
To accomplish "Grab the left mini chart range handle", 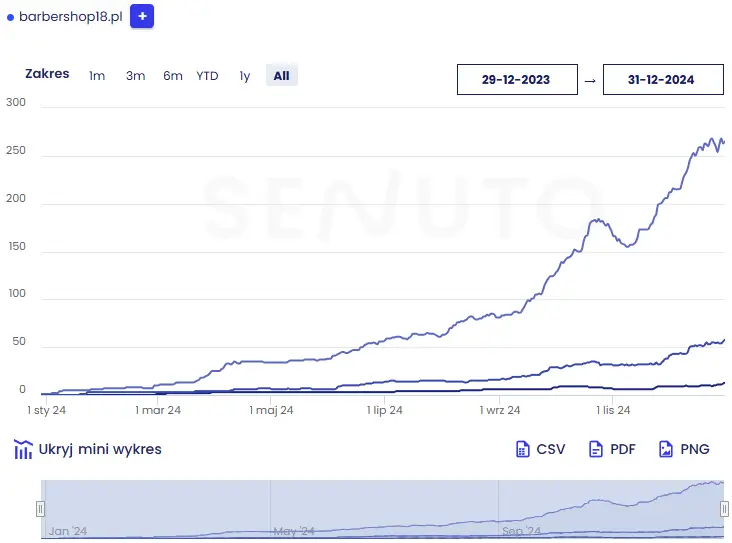I will [x=41, y=509].
